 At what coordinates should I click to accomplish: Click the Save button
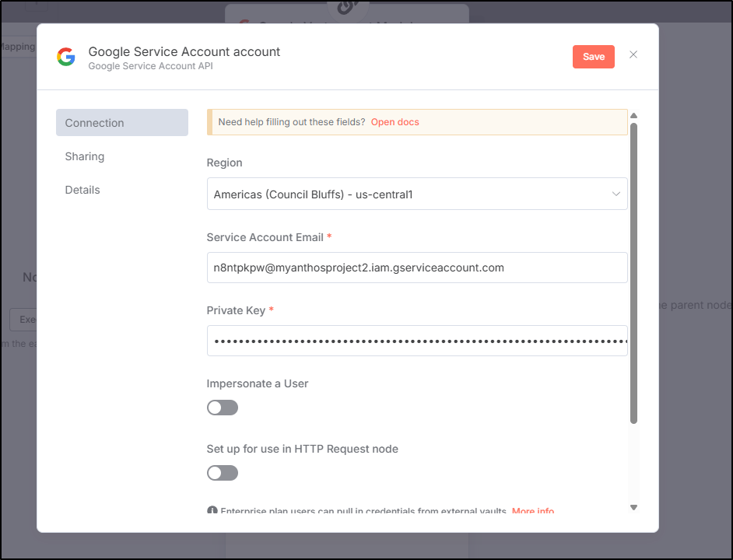click(593, 57)
